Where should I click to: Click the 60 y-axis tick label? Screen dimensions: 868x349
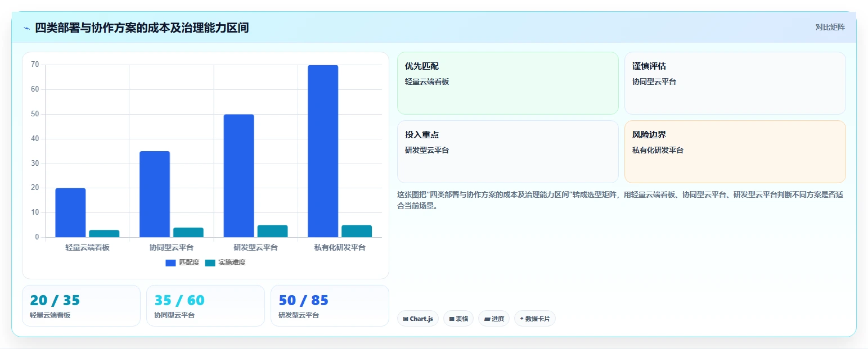[x=35, y=89]
